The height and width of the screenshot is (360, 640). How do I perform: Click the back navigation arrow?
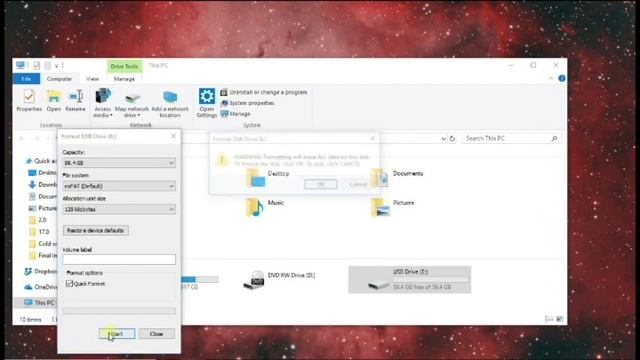pos(22,138)
